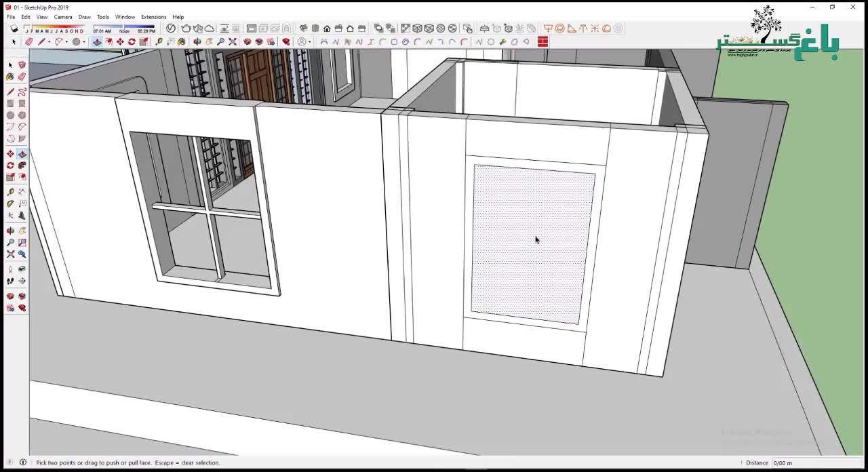Choose the Rotate tool in the top toolbar
Viewport: 868px width, 472px height.
[x=132, y=42]
